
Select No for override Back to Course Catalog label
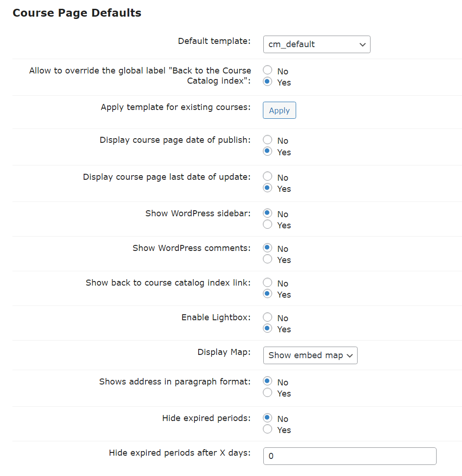[x=267, y=70]
